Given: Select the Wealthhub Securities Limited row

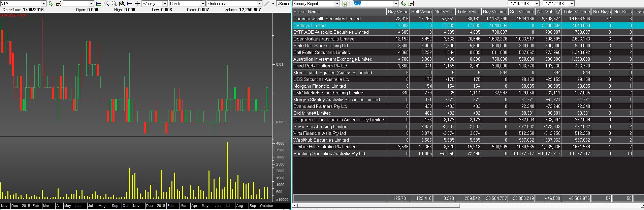Looking at the screenshot, I should coord(468,140).
